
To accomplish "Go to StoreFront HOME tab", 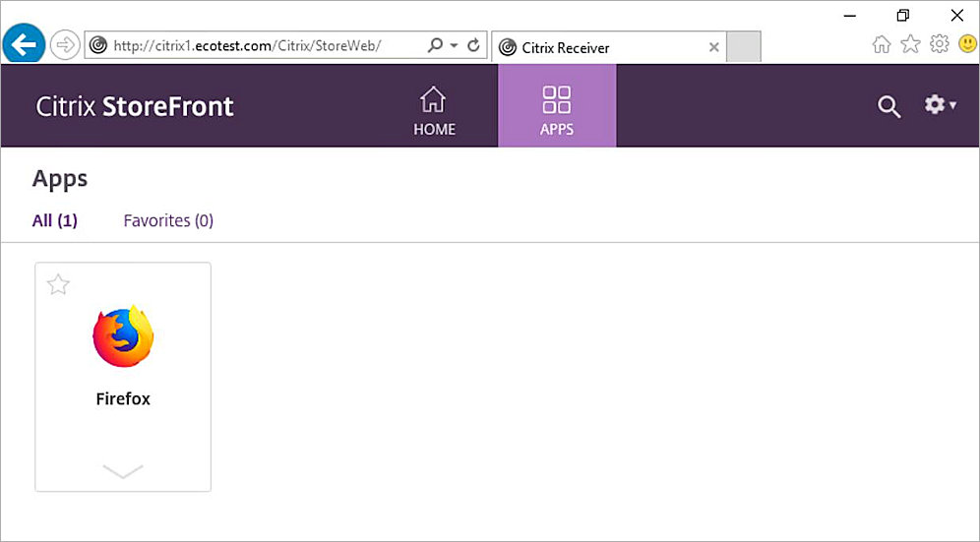I will point(434,110).
